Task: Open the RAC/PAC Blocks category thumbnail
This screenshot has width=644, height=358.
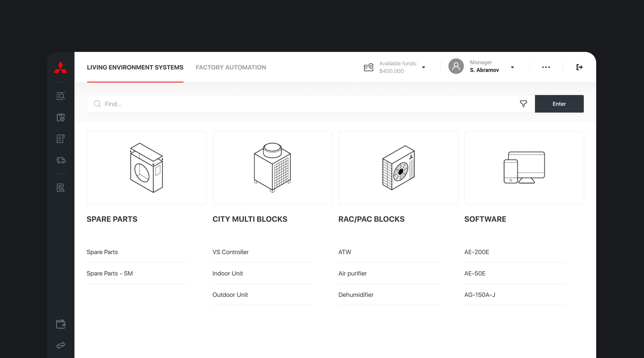Action: pos(398,168)
